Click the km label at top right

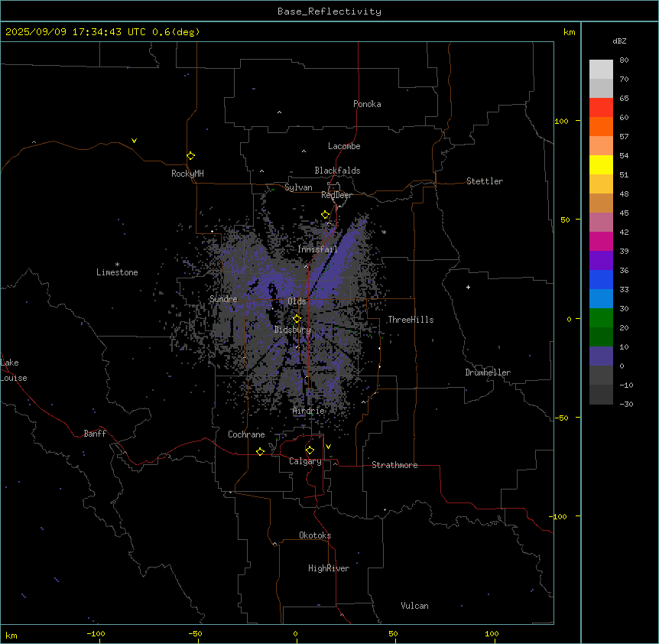[x=569, y=32]
